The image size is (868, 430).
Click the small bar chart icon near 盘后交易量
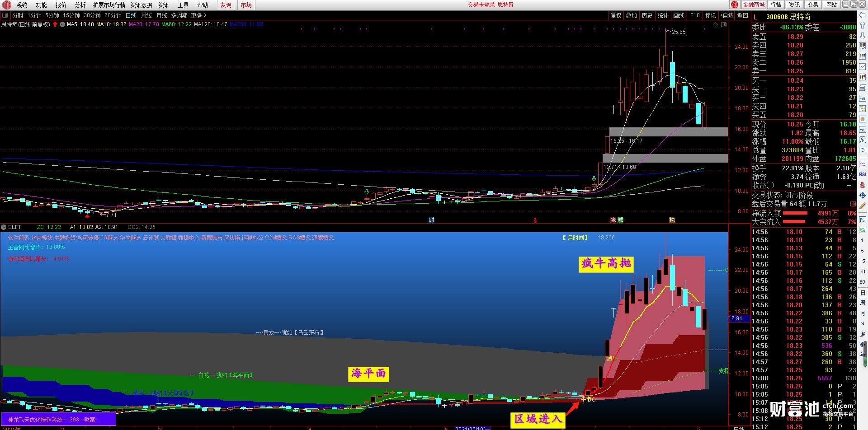pos(853,204)
